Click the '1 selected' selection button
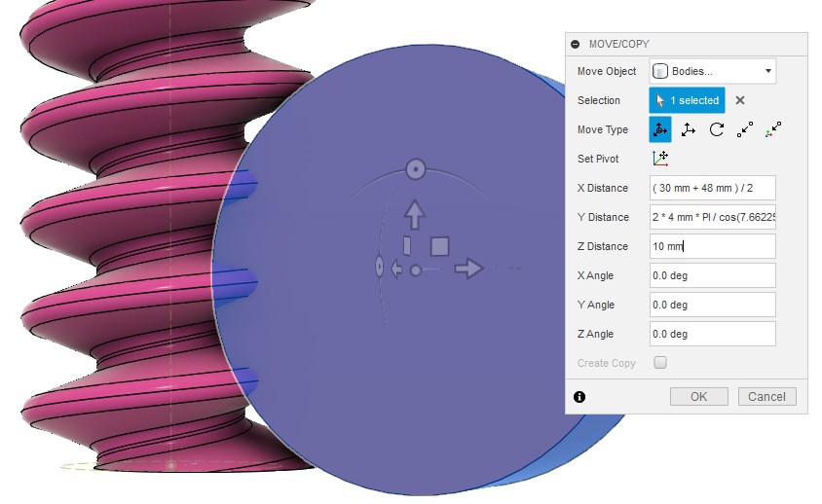This screenshot has height=504, width=822. (x=688, y=100)
